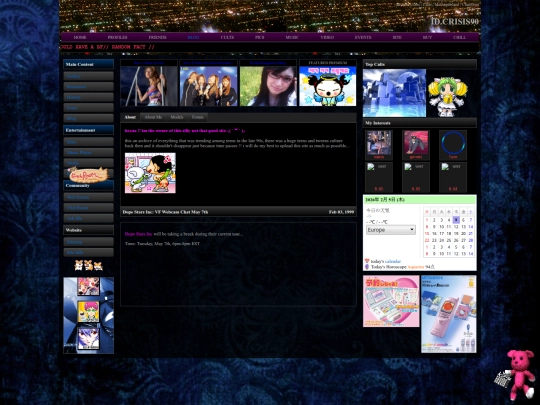Viewport: 540px width, 405px height.
Task: Click the ID.CRISIS90 site title
Action: [455, 22]
